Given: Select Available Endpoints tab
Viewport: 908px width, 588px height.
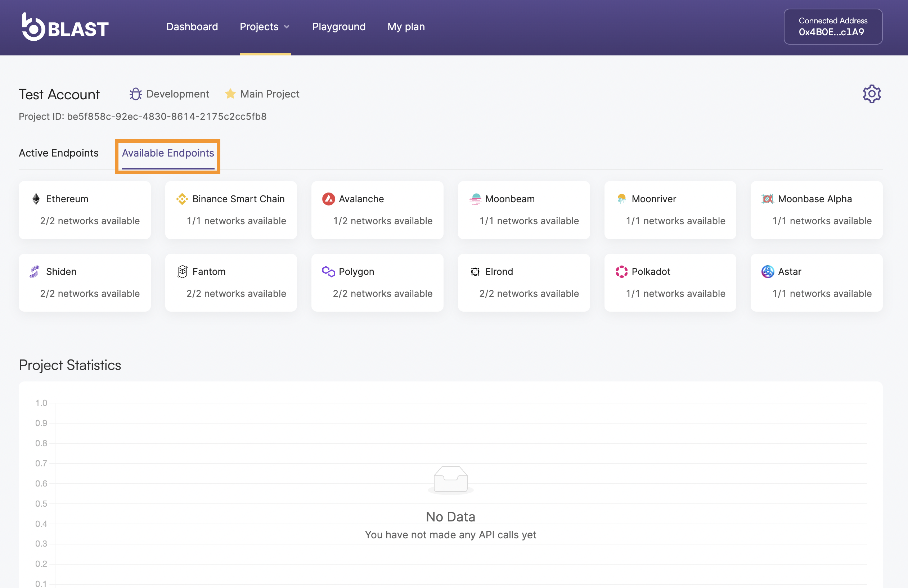Looking at the screenshot, I should 168,153.
